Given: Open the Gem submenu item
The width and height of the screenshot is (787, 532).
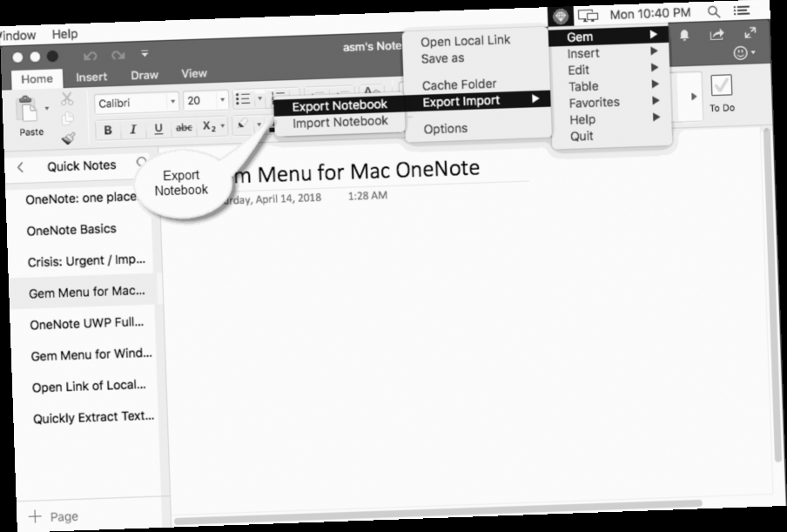Looking at the screenshot, I should coord(609,37).
